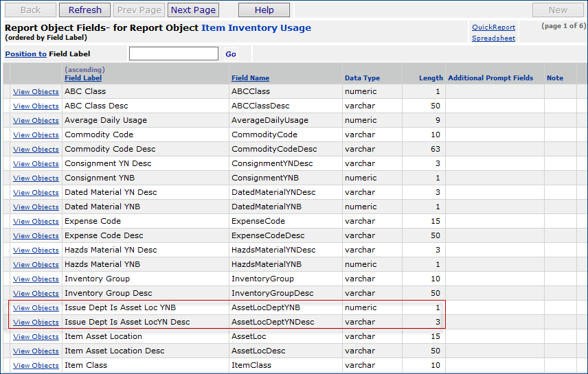Click the Position to input field
The image size is (588, 374).
coord(174,54)
